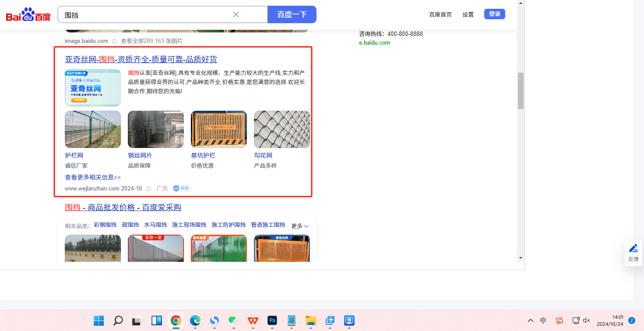Image resolution: width=644 pixels, height=331 pixels.
Task: Toggle the muted speaker volume icon
Action: (x=587, y=320)
